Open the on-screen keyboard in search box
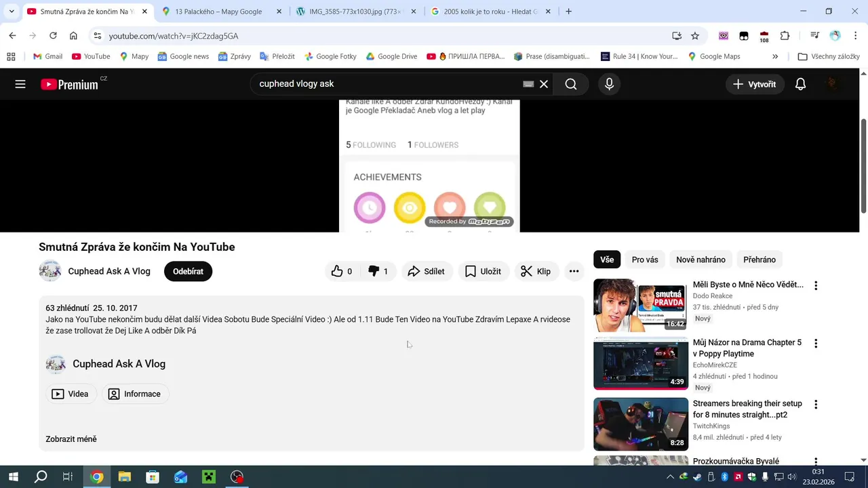The height and width of the screenshot is (488, 868). (x=528, y=84)
